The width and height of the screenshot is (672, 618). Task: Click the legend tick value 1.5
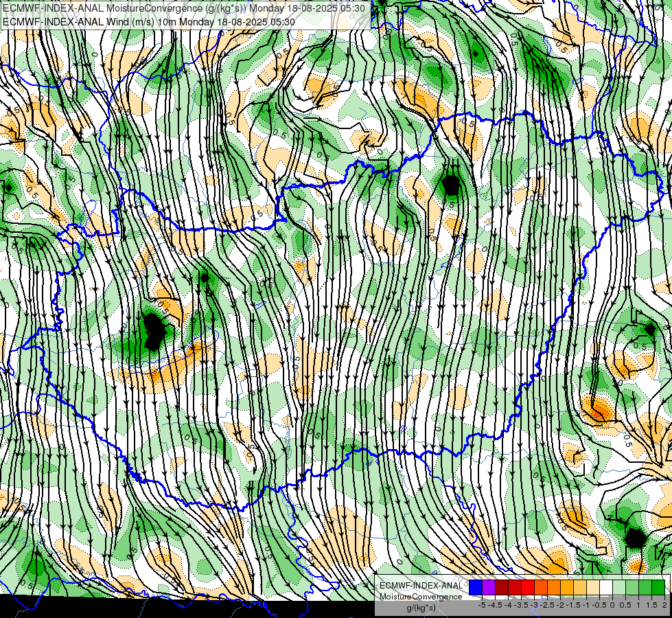pos(652,605)
